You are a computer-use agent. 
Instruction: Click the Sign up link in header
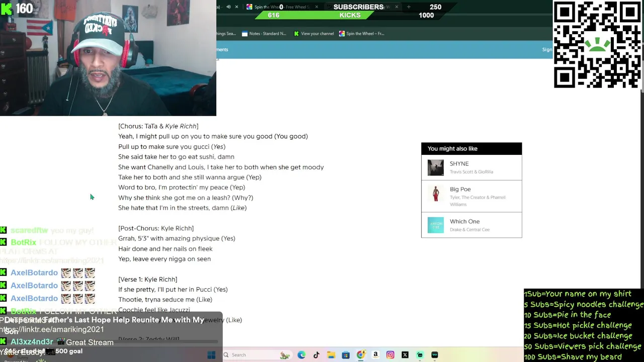547,50
